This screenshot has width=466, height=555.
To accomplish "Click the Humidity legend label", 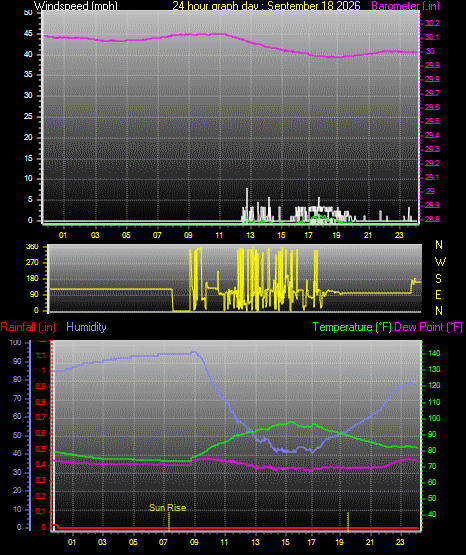I will point(86,327).
